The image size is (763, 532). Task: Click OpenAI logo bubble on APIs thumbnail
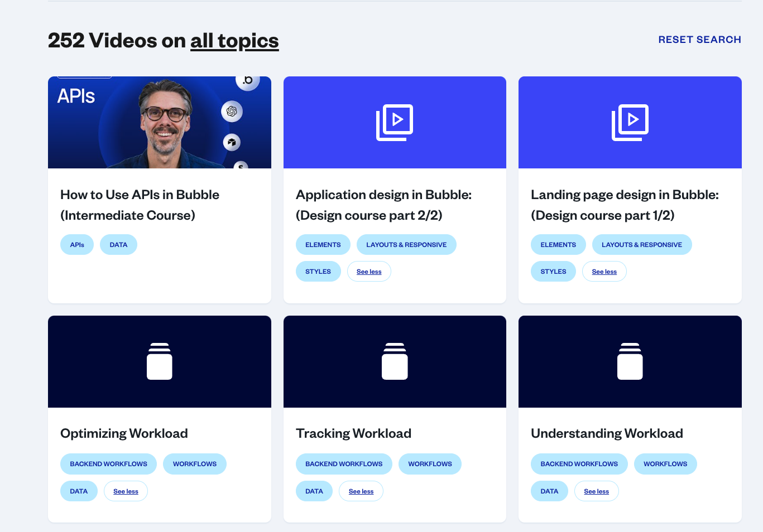pos(232,112)
